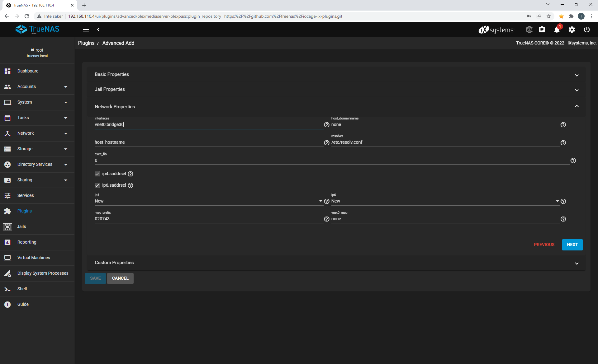
Task: Open the browser three-dot menu
Action: point(591,16)
